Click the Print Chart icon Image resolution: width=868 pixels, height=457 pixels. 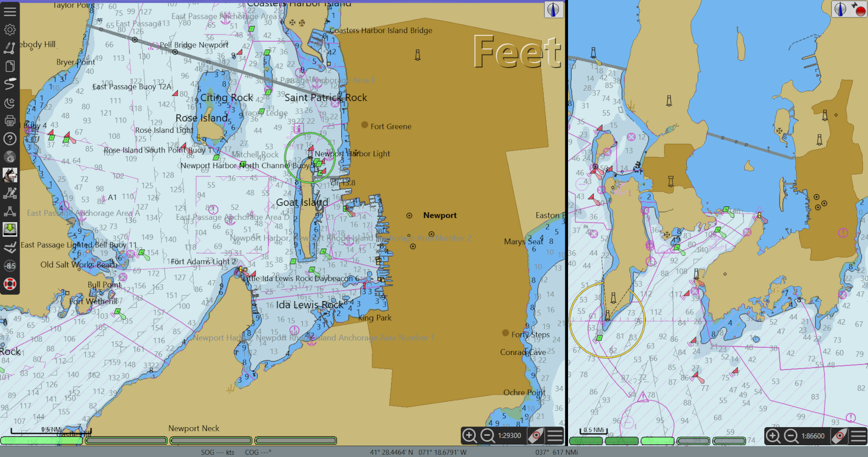tap(10, 120)
